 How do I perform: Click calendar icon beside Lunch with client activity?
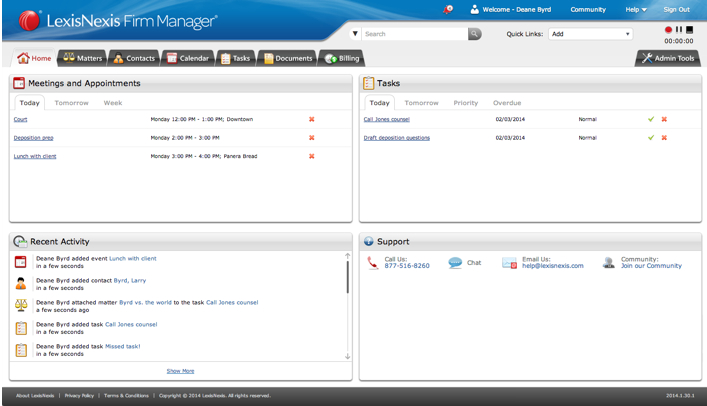21,262
